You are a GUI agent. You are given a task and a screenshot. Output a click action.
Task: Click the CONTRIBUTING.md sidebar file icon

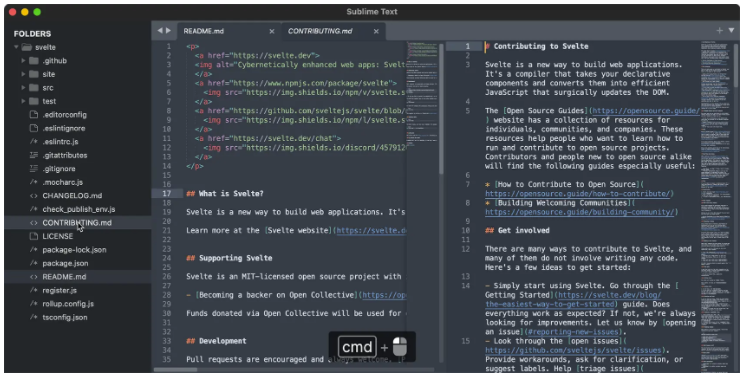34,223
